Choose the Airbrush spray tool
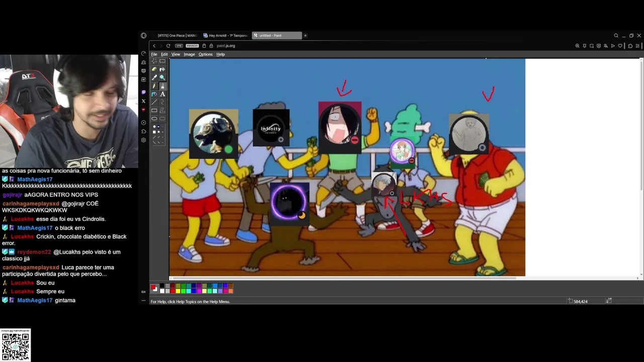 point(154,94)
